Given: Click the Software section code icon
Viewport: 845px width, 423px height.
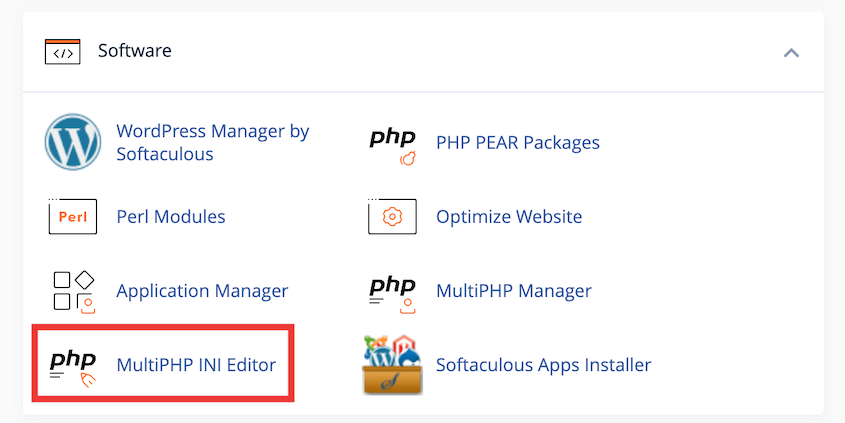Looking at the screenshot, I should 63,52.
